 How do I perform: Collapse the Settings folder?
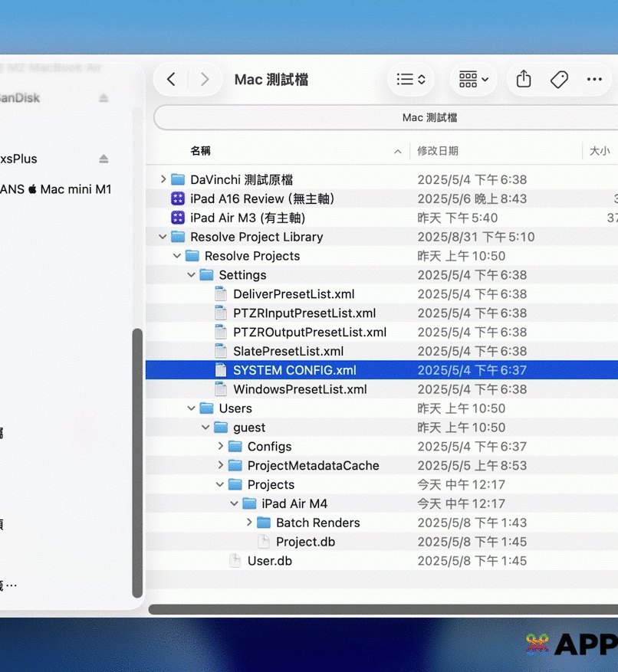pos(192,275)
